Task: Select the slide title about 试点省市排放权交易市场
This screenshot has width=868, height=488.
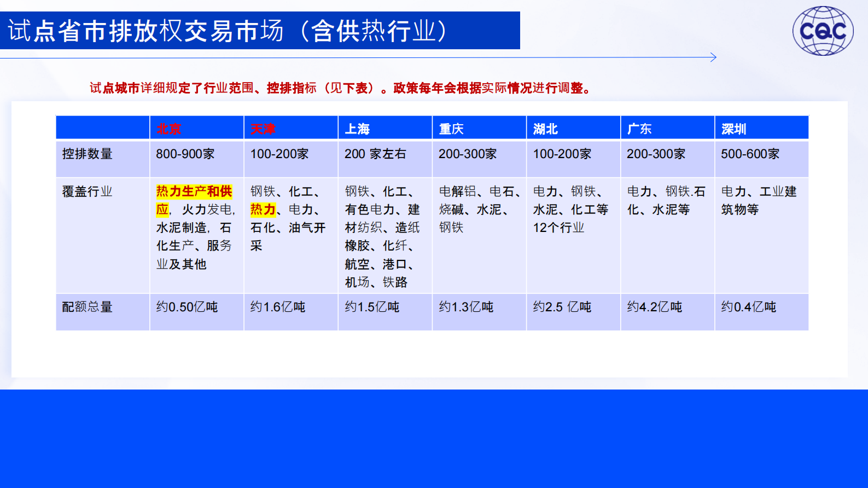Action: coord(228,31)
